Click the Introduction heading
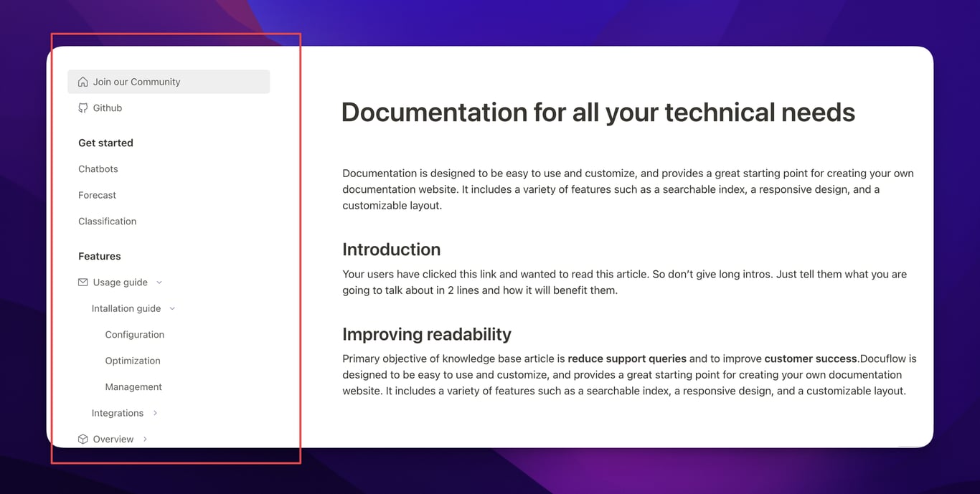980x494 pixels. tap(391, 250)
